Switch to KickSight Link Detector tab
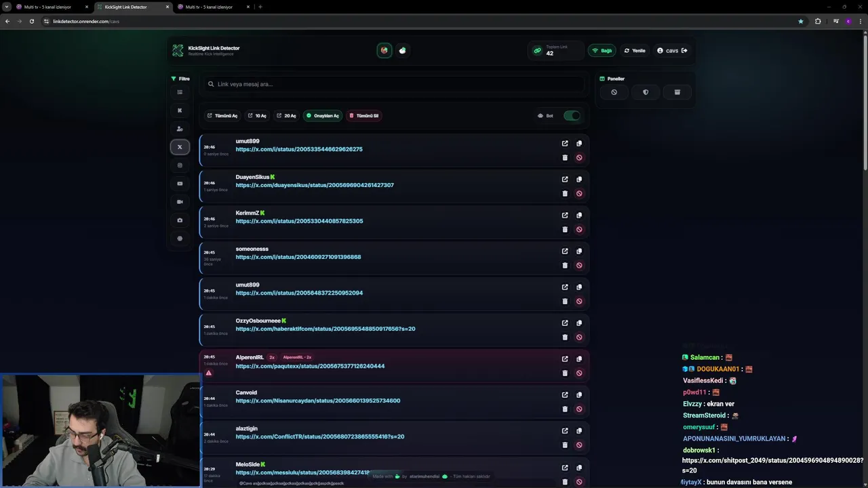The image size is (868, 488). (131, 7)
